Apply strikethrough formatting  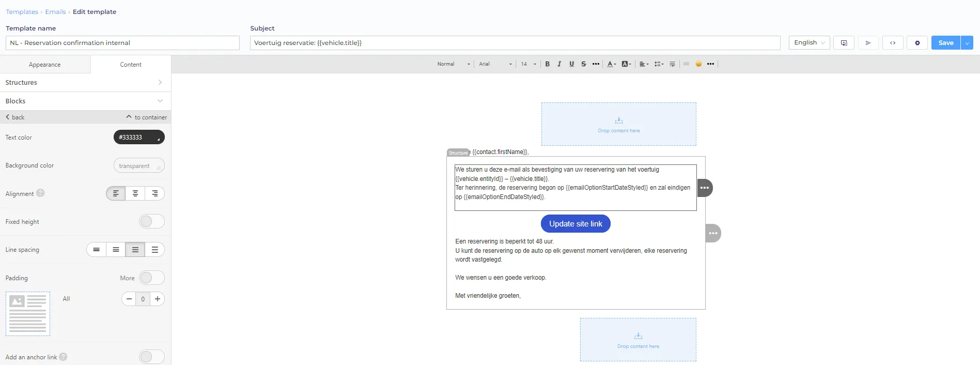[x=584, y=64]
